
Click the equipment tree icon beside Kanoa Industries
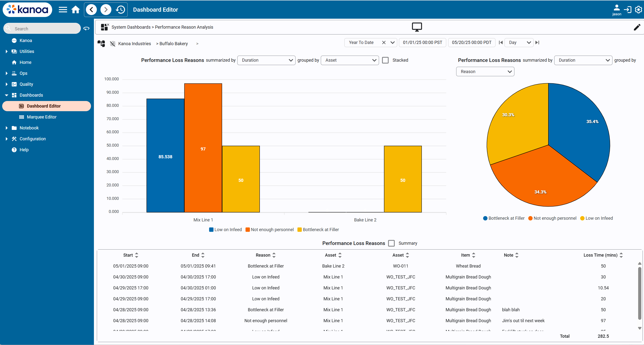coord(101,43)
